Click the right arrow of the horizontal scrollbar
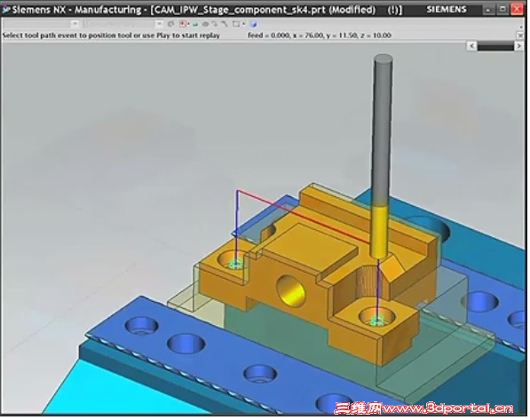This screenshot has width=530, height=420. coord(519,45)
